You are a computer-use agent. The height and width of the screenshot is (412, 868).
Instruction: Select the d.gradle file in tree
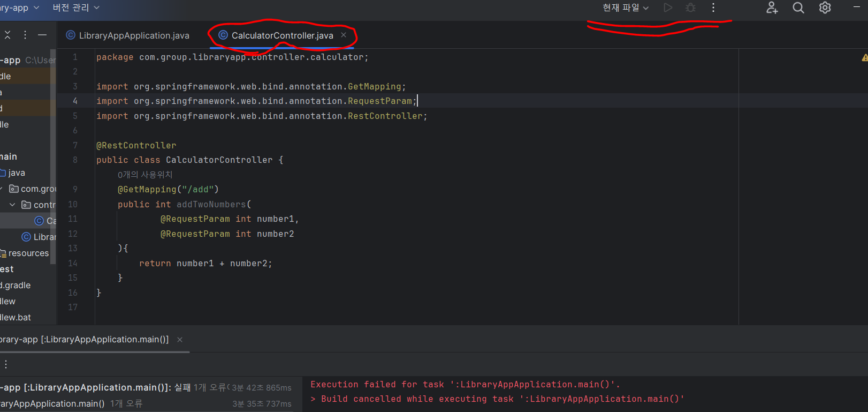click(16, 285)
